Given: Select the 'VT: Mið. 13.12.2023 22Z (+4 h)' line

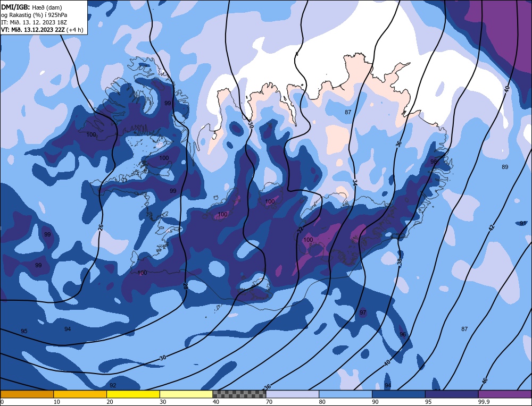Looking at the screenshot, I should (42, 30).
